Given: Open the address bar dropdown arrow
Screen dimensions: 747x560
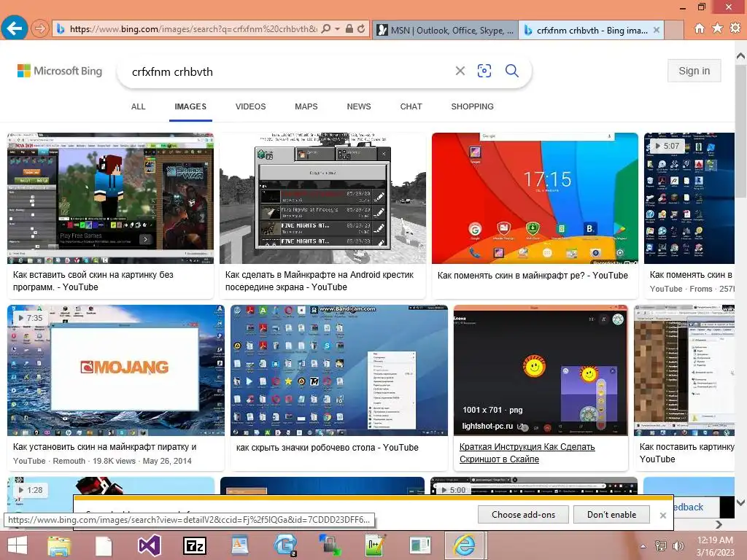Looking at the screenshot, I should point(337,29).
